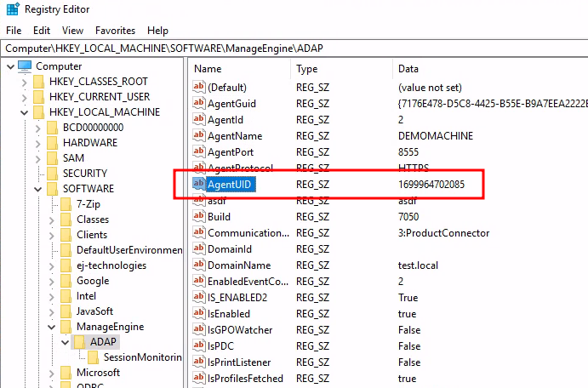Click the AgentPort string value icon
This screenshot has height=388, width=588.
199,151
